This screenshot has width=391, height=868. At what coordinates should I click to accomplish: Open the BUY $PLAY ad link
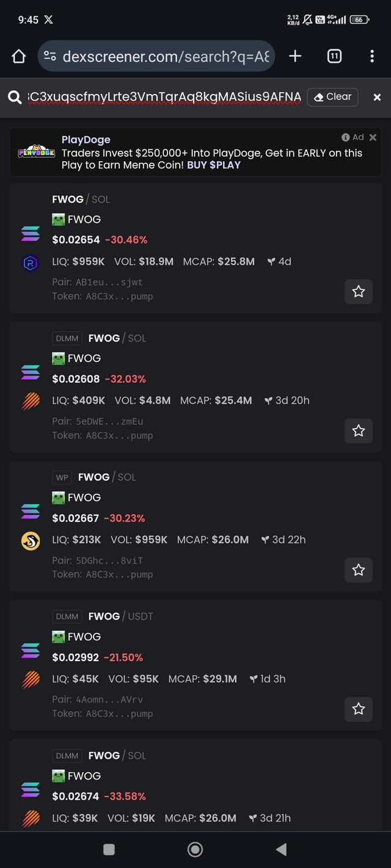(213, 165)
